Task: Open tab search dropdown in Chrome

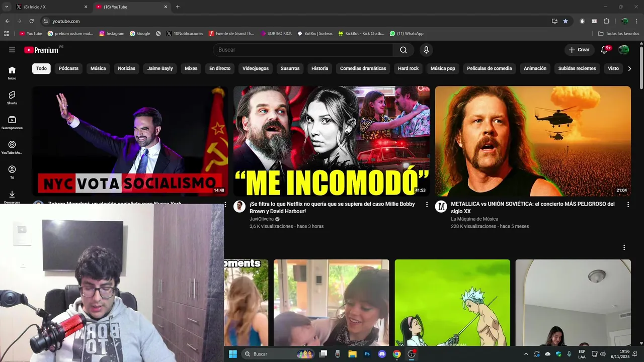Action: click(x=7, y=7)
